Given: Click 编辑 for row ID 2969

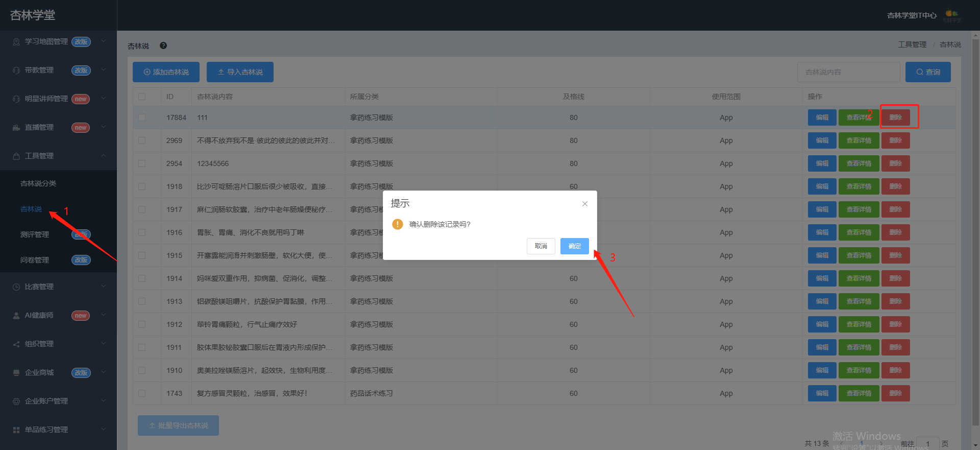Looking at the screenshot, I should [822, 140].
